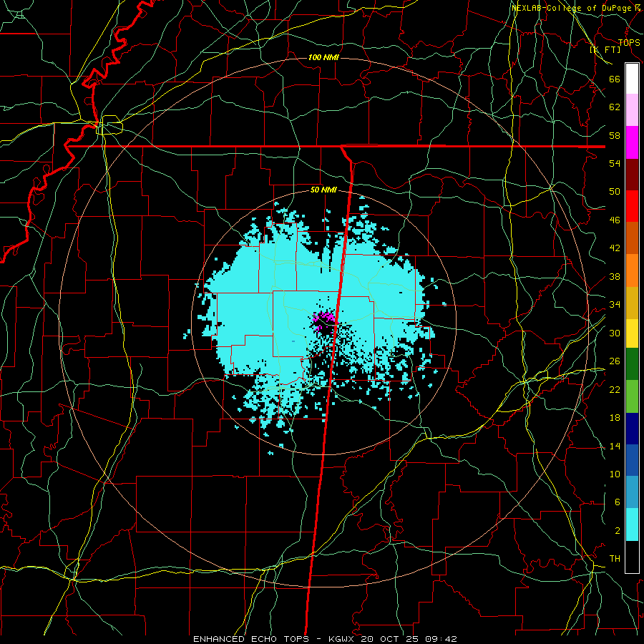Click the legend value '14'

point(615,446)
